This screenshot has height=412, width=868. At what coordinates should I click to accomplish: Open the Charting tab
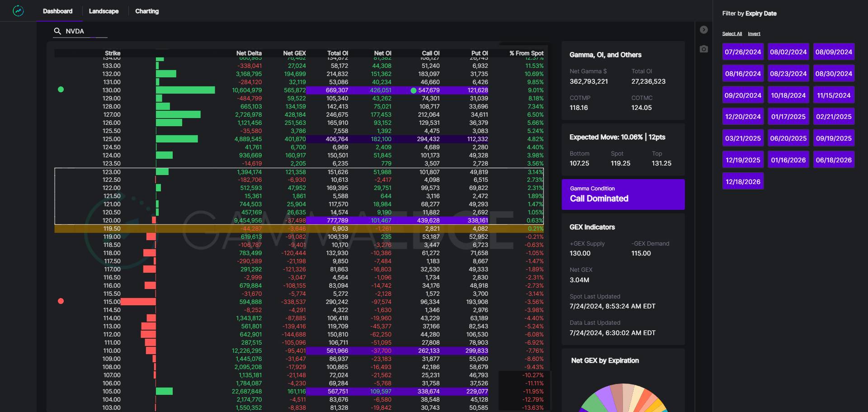(147, 11)
